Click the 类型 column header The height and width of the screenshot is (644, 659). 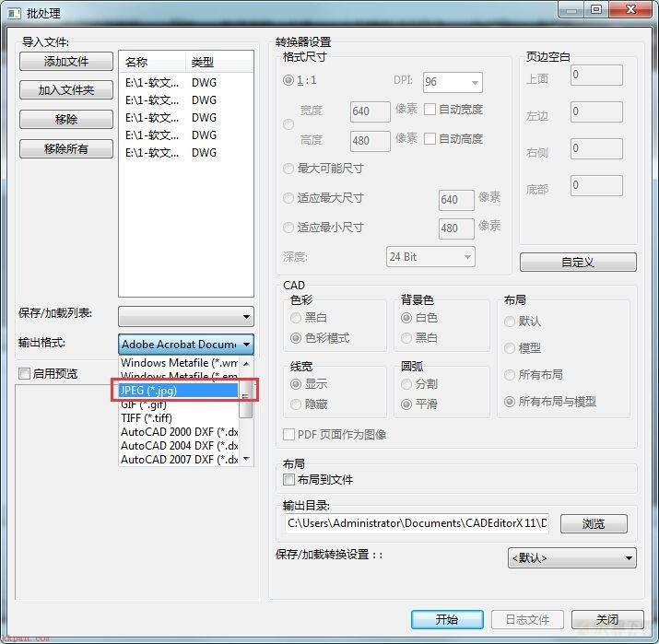pyautogui.click(x=218, y=62)
